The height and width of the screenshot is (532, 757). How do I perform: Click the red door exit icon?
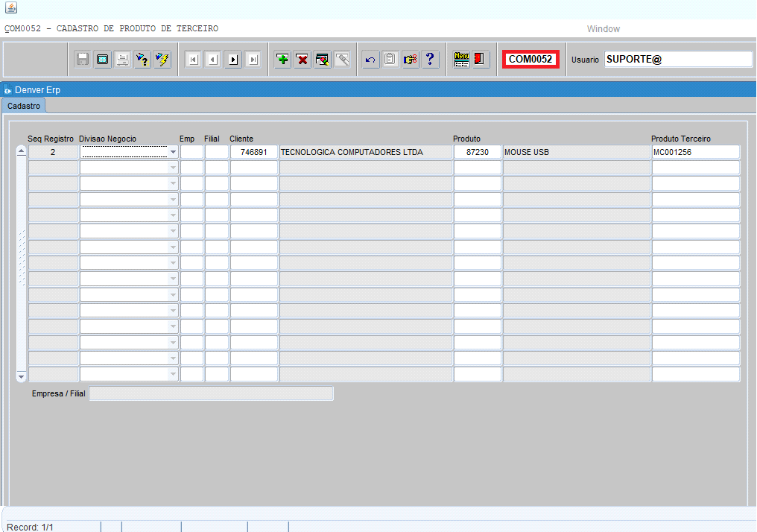tap(481, 60)
